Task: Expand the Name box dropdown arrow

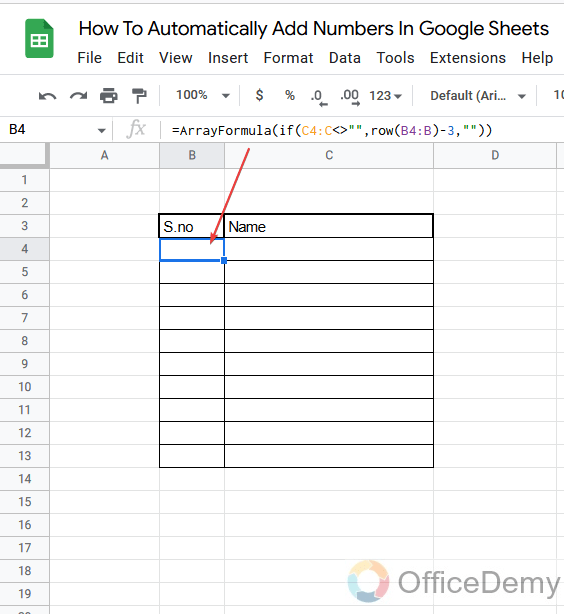Action: 102,131
